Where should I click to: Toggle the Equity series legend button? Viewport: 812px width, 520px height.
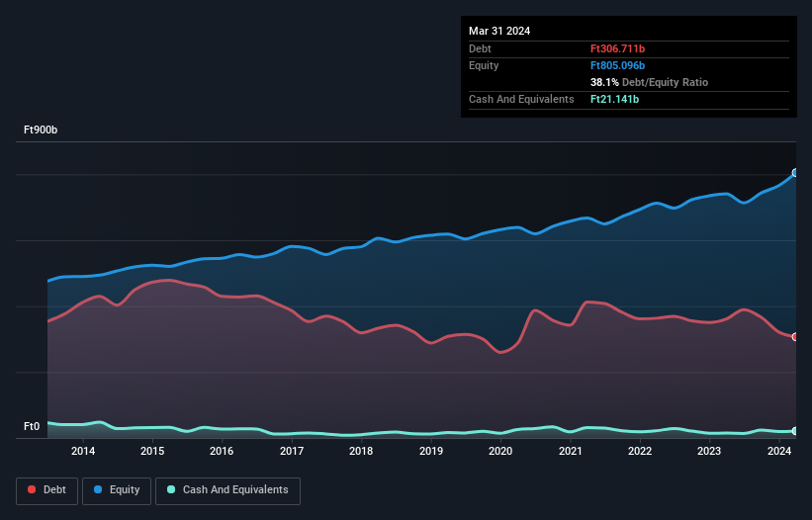point(117,490)
